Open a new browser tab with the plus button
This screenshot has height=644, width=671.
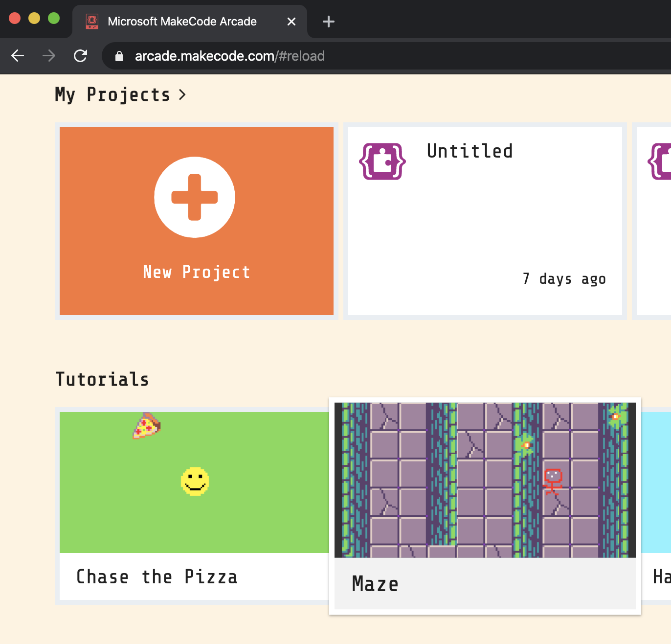click(328, 21)
